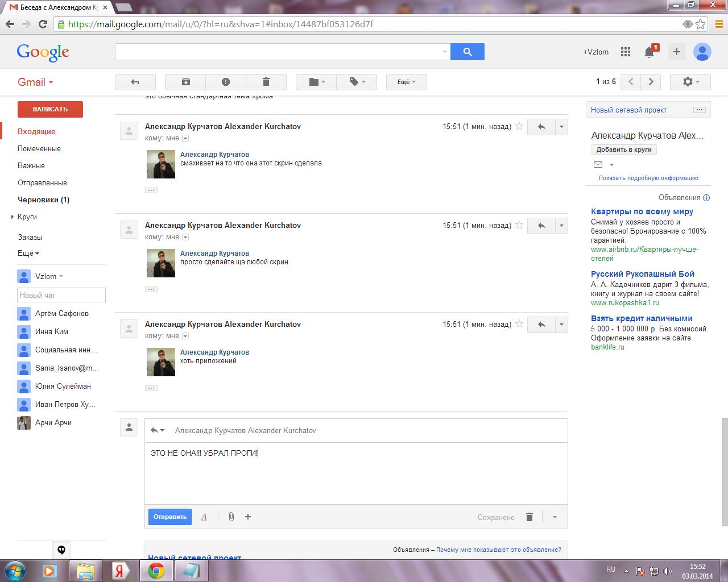Report conversation as spam

(x=226, y=82)
